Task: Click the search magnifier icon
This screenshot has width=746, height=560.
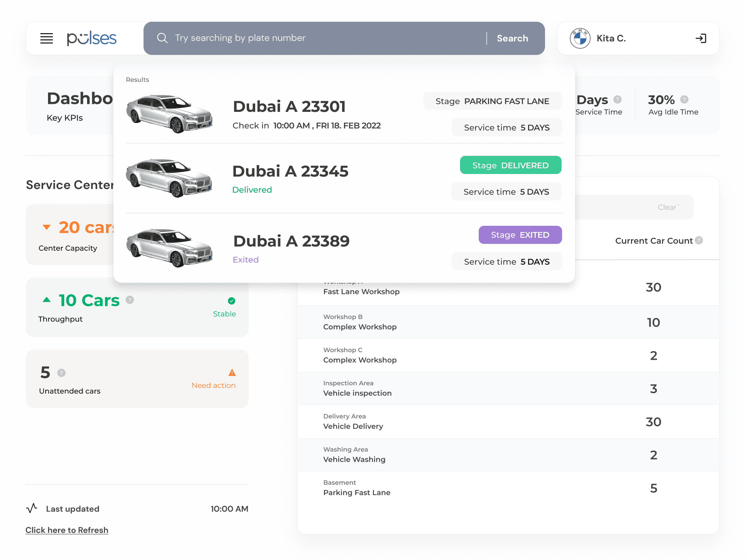Action: pyautogui.click(x=162, y=38)
